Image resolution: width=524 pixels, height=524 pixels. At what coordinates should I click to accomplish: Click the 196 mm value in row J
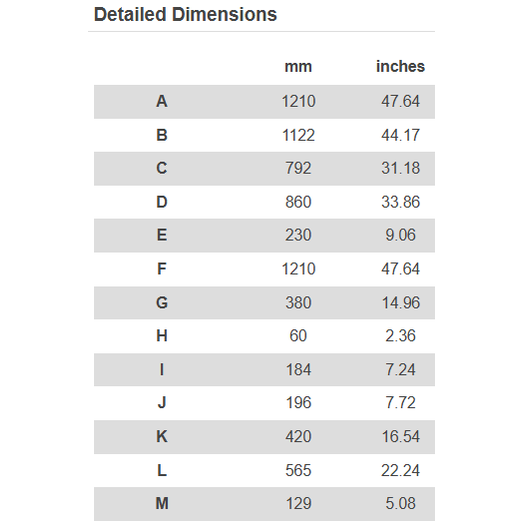(298, 402)
